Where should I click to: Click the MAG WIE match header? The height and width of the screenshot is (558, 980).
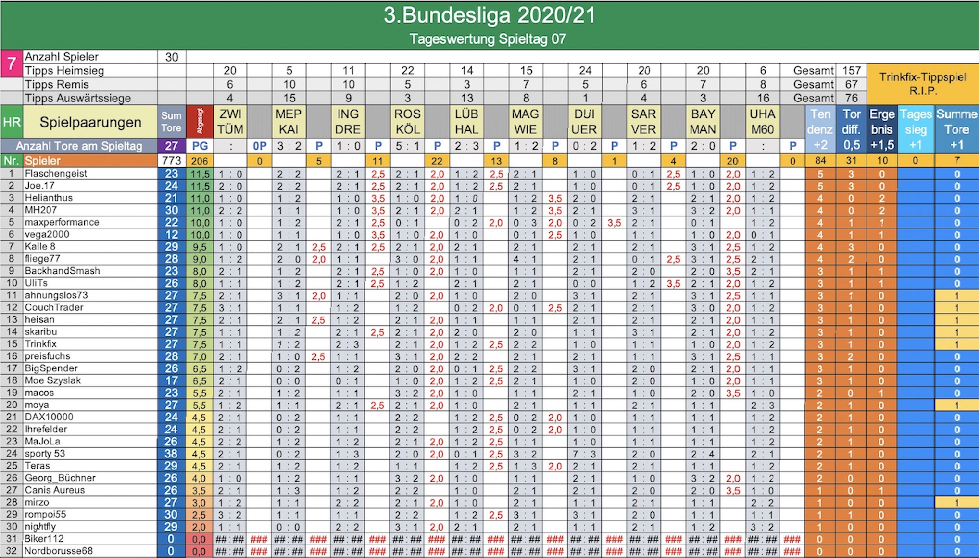click(x=526, y=122)
